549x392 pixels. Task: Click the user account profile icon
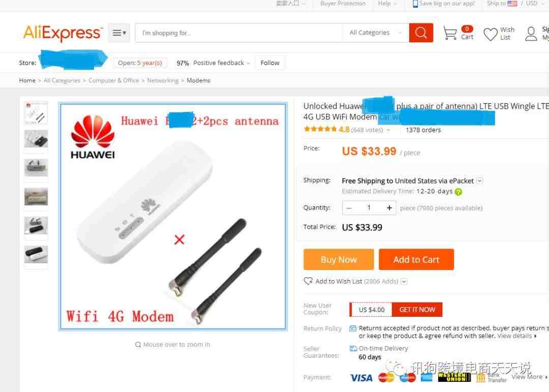pyautogui.click(x=531, y=34)
